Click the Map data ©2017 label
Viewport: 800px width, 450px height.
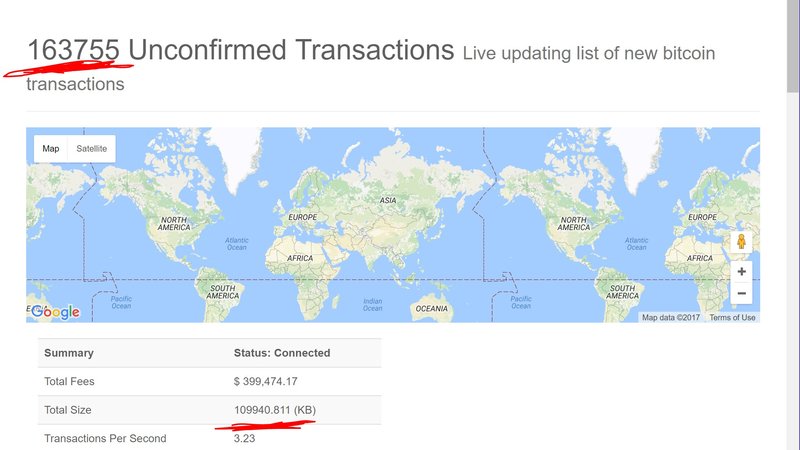[672, 318]
